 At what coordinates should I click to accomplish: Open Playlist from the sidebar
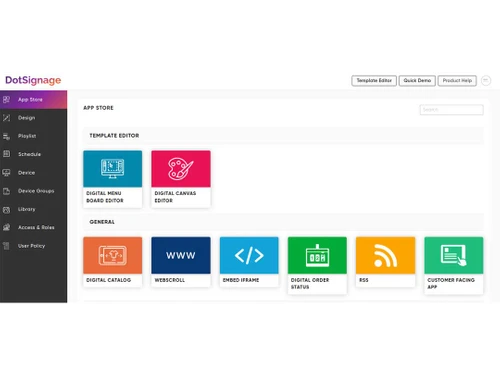tap(33, 136)
